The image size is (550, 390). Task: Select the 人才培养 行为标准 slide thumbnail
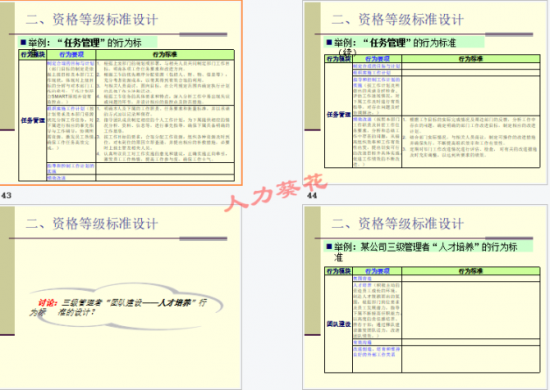click(426, 297)
